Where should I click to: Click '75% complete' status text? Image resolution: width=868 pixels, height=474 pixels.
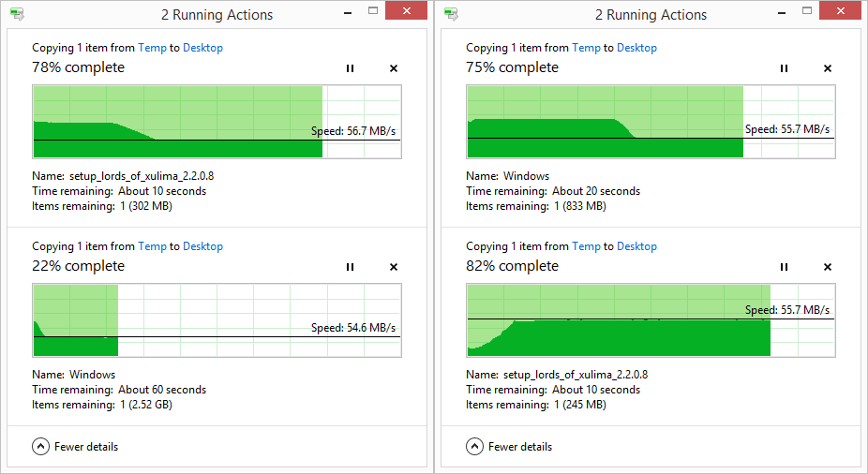[512, 67]
